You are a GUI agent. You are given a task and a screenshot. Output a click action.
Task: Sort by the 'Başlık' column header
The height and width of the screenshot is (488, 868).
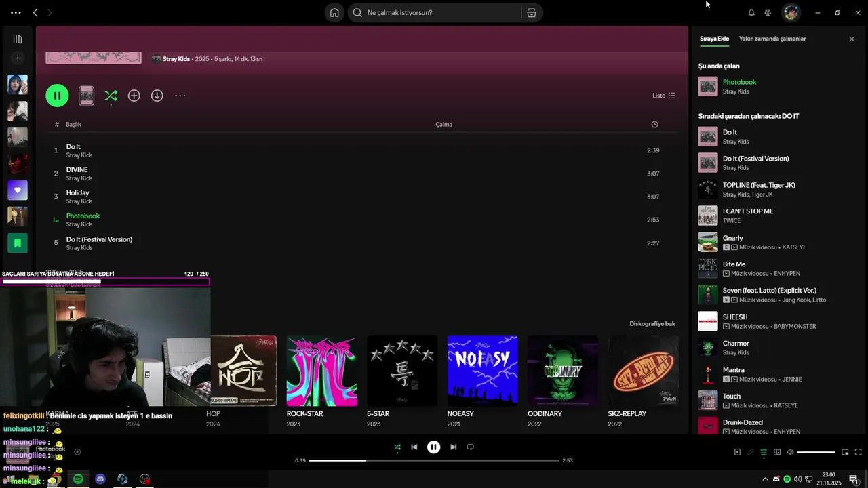point(73,124)
